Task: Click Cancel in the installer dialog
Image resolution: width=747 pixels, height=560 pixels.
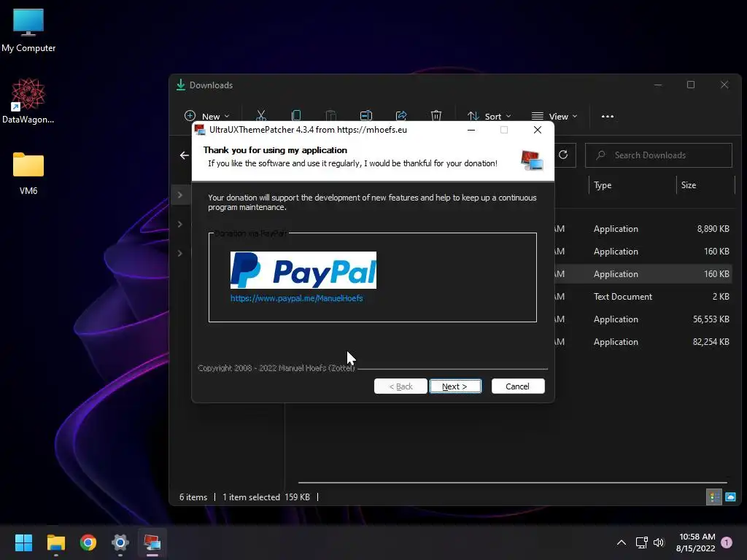Action: tap(517, 386)
